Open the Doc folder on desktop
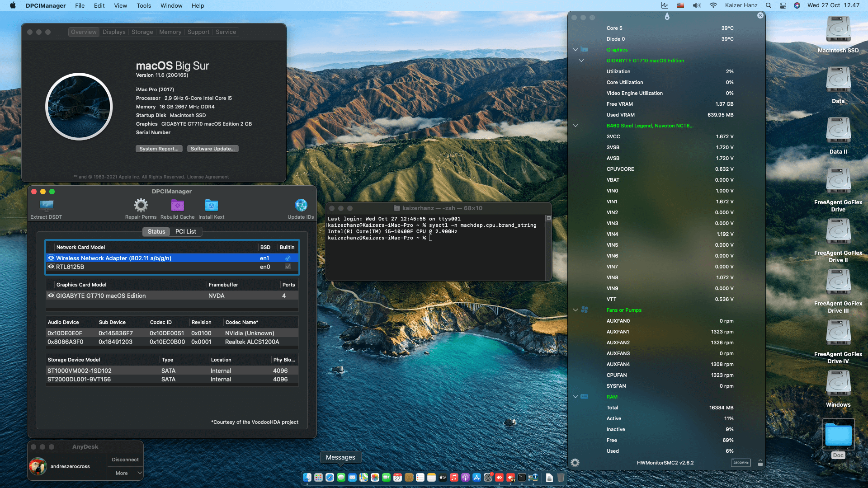868x488 pixels. point(838,434)
